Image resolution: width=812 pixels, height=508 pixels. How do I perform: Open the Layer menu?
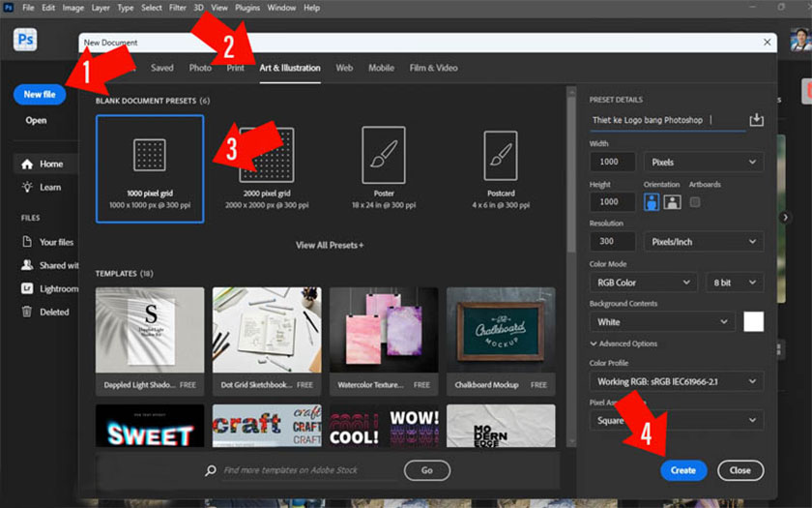tap(101, 8)
